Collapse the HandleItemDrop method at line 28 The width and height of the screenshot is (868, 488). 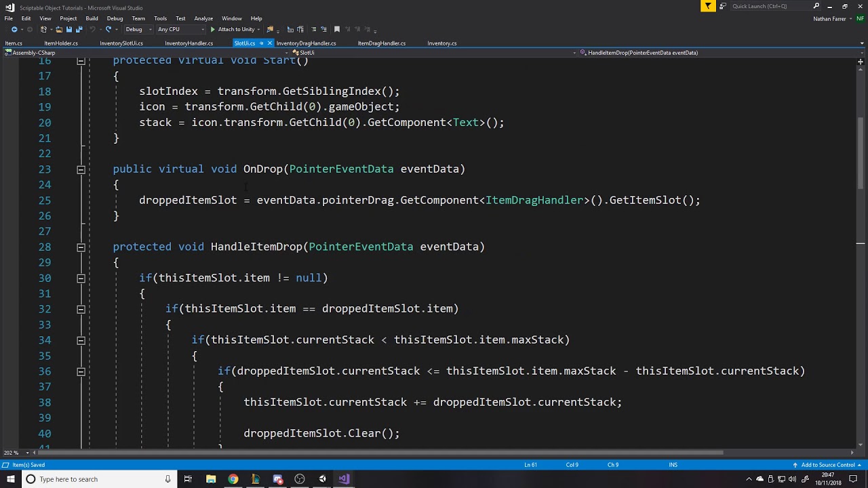(81, 247)
